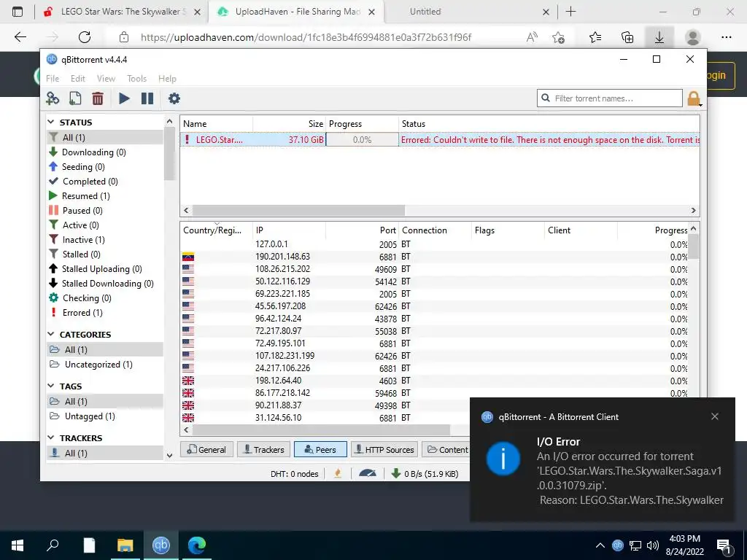Select peer row 198.12.64.40
The width and height of the screenshot is (747, 560).
click(434, 381)
